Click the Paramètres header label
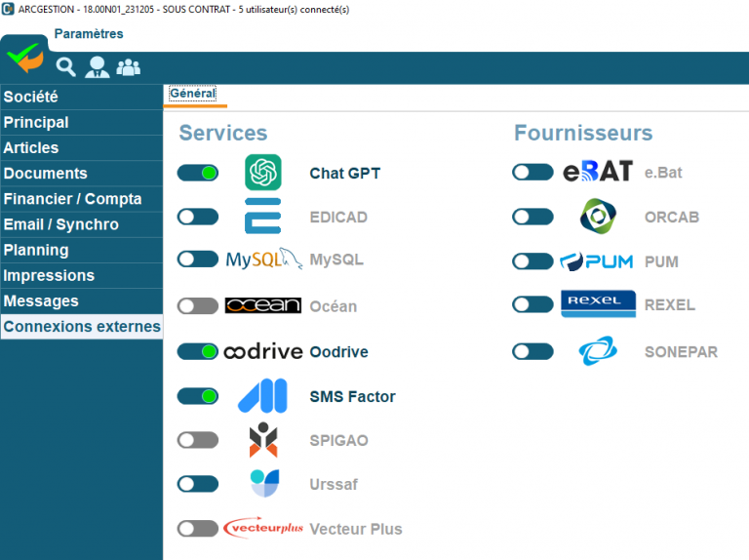This screenshot has width=749, height=560. (89, 34)
